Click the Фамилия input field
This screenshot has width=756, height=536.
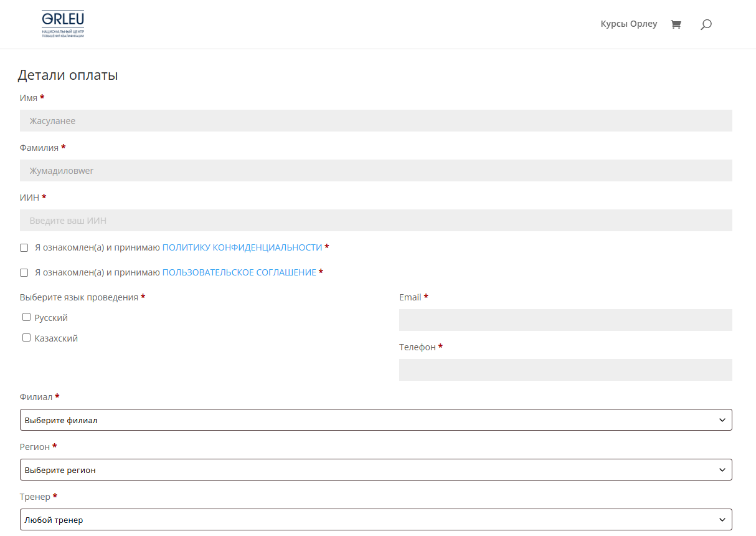click(x=376, y=171)
